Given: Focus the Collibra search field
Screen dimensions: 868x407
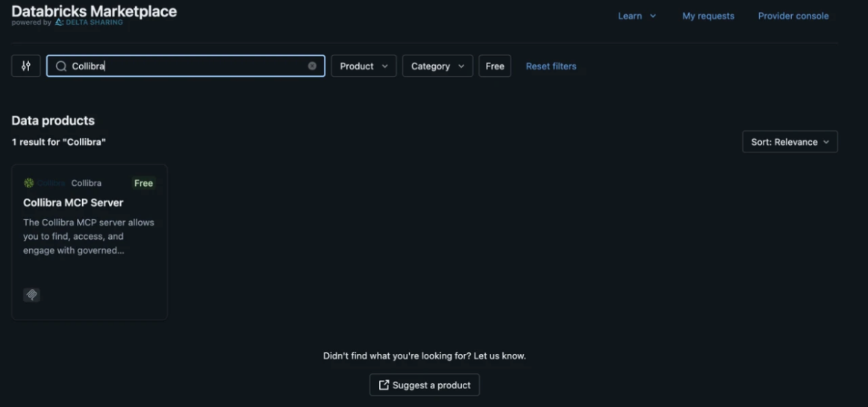Looking at the screenshot, I should pyautogui.click(x=185, y=66).
